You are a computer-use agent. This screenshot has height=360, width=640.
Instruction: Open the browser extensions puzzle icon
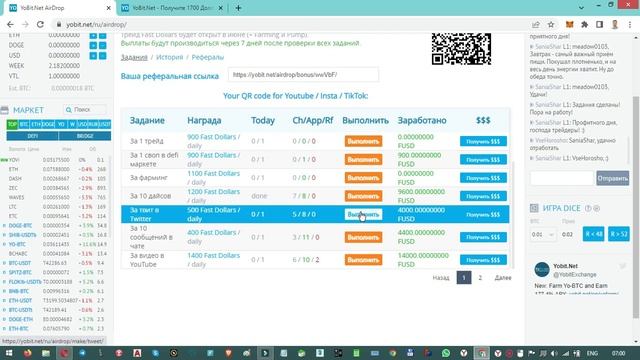(x=584, y=24)
